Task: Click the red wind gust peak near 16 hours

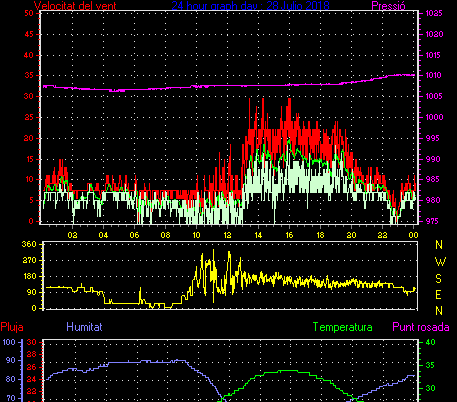Action: click(289, 100)
